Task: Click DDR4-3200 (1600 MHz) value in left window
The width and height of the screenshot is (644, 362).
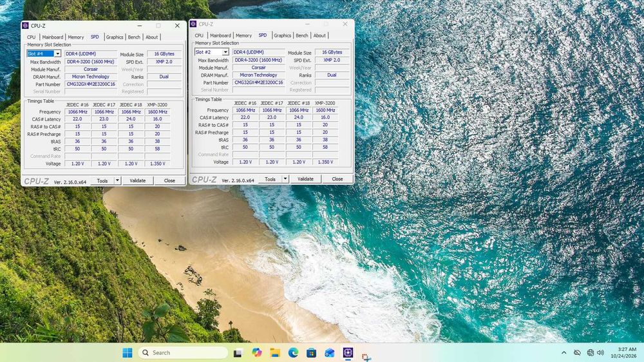Action: click(x=91, y=62)
